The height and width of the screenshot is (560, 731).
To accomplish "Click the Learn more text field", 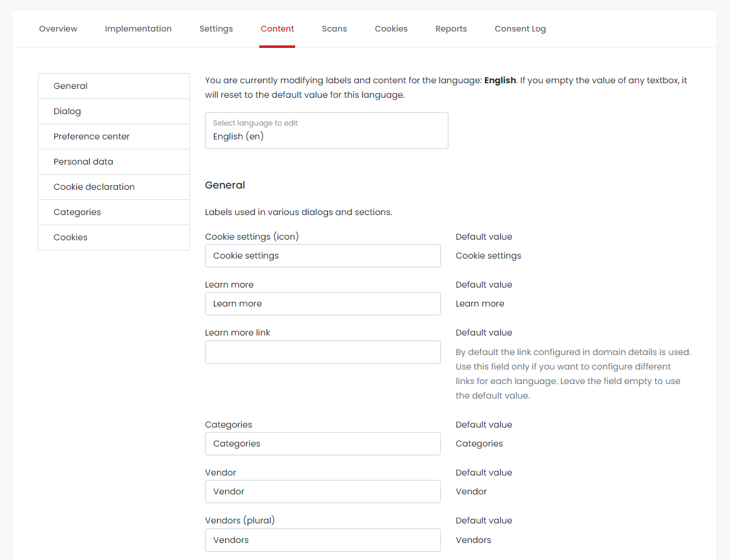I will point(322,303).
